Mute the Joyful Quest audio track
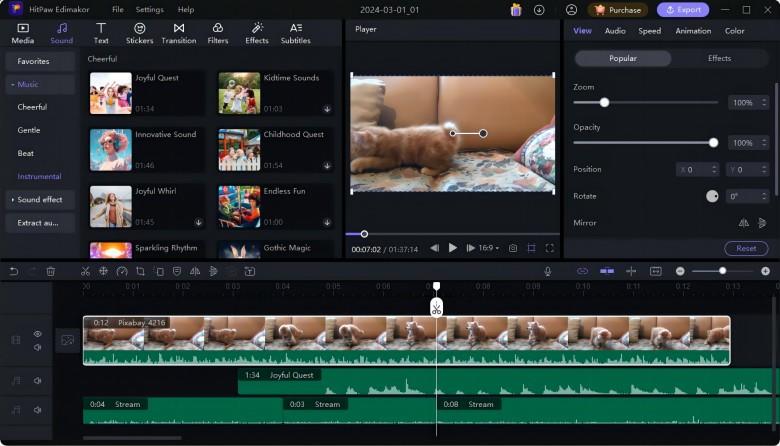 (37, 380)
